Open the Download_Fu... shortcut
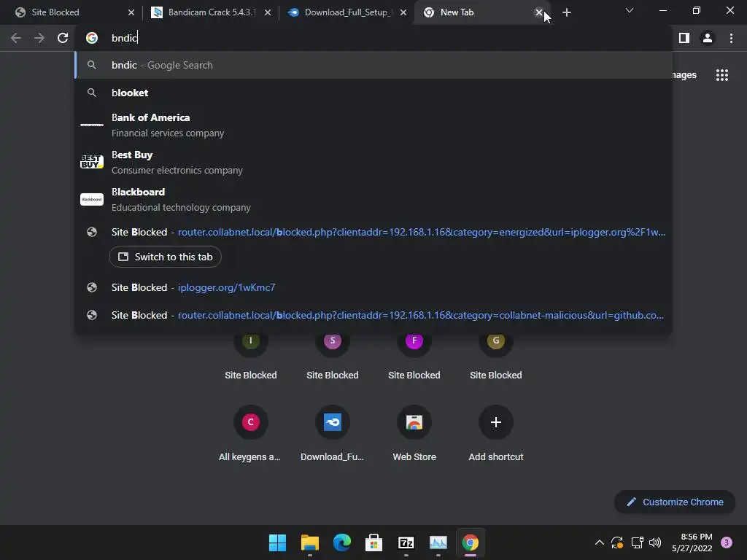The height and width of the screenshot is (560, 747). 333,433
